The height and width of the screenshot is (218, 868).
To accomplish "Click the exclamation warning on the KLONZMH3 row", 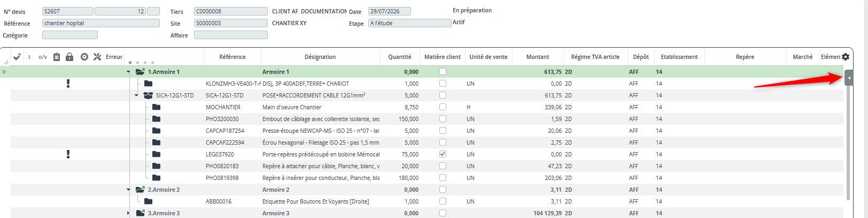I will click(x=68, y=84).
